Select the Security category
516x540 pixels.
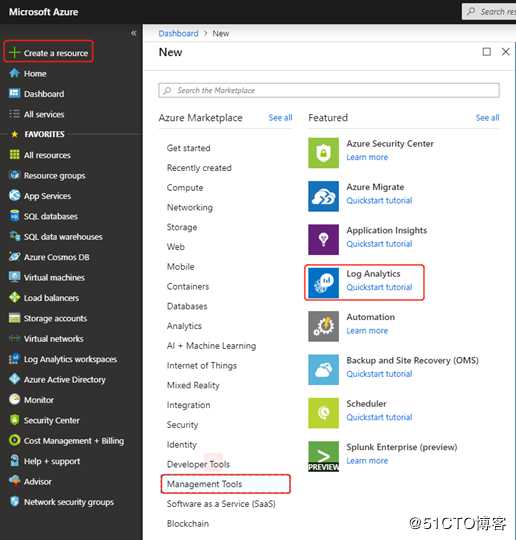[x=183, y=425]
